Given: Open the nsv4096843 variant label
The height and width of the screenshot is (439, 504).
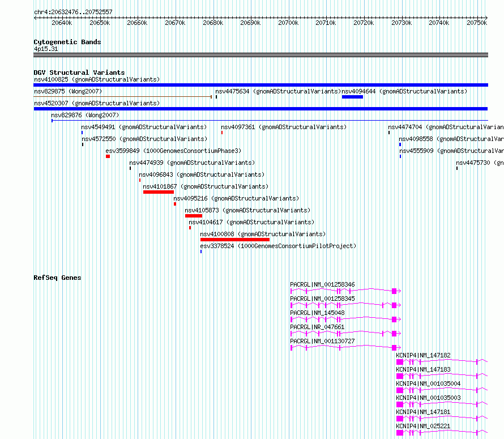Looking at the screenshot, I should click(202, 174).
